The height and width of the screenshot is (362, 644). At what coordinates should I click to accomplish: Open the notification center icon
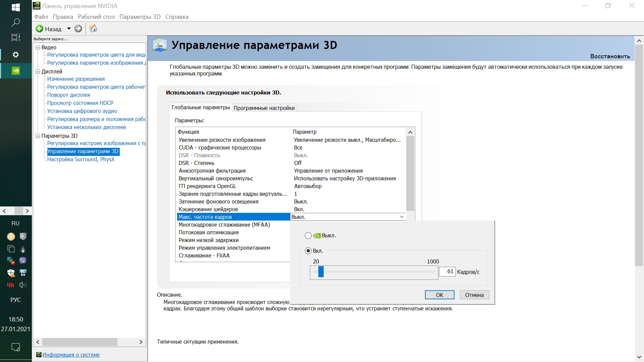(16, 347)
